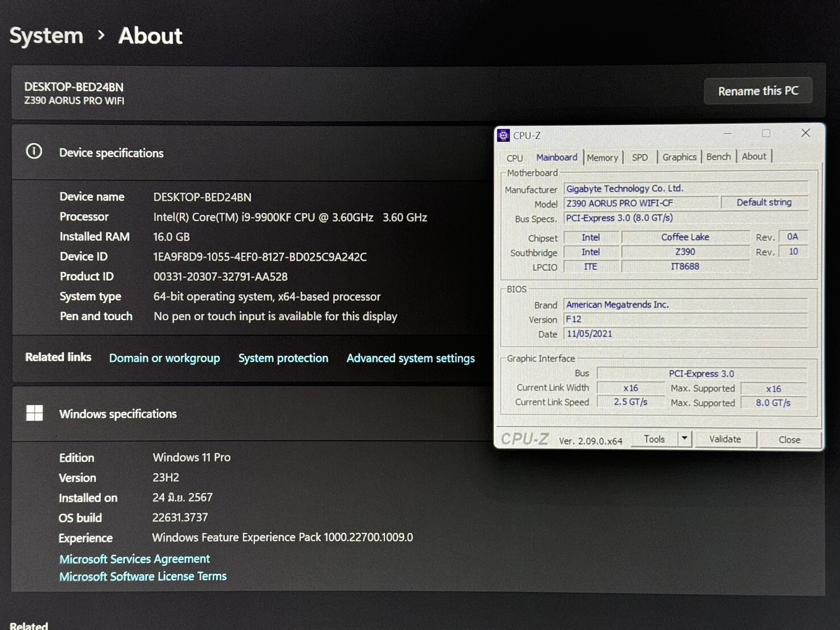The width and height of the screenshot is (840, 630).
Task: Click the OS build value 22631.3737
Action: 180,517
